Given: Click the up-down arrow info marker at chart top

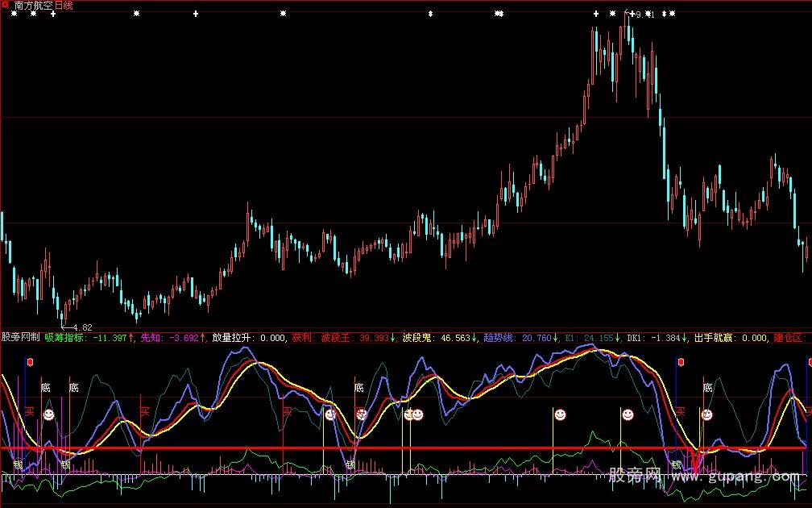Looking at the screenshot, I should coord(430,14).
